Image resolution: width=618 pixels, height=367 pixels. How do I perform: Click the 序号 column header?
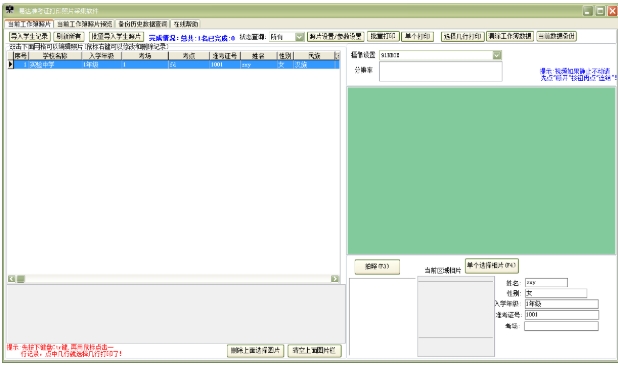21,56
